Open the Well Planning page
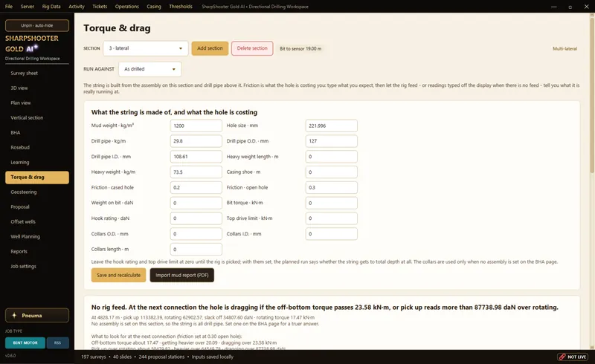 [x=37, y=236]
